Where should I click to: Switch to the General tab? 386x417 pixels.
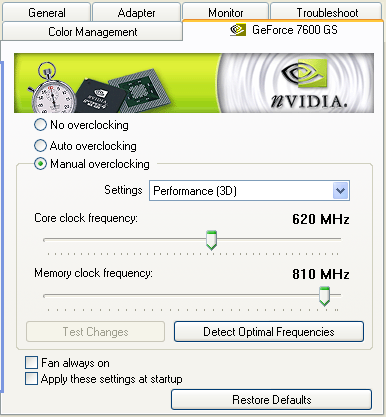tap(46, 12)
